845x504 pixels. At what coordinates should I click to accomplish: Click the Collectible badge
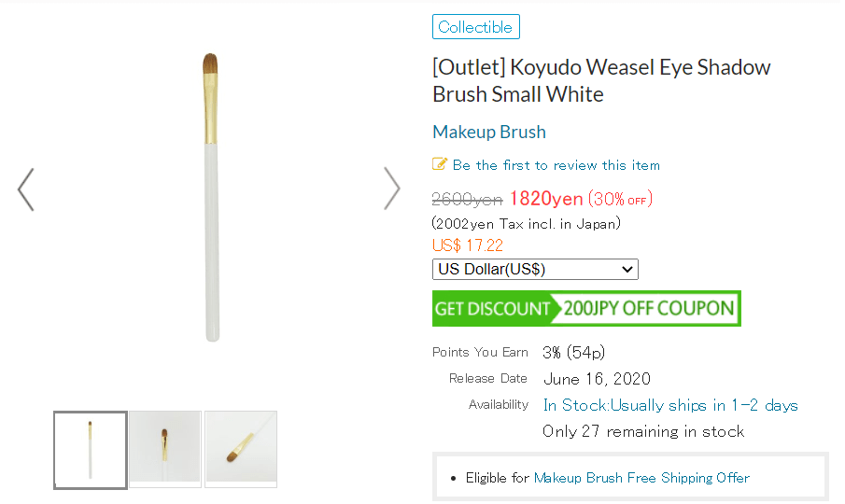tap(475, 27)
